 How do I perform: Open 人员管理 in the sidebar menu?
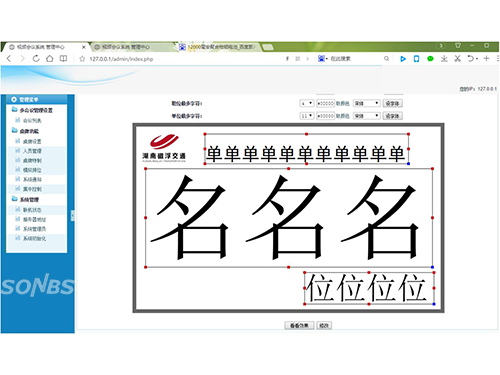[x=32, y=151]
